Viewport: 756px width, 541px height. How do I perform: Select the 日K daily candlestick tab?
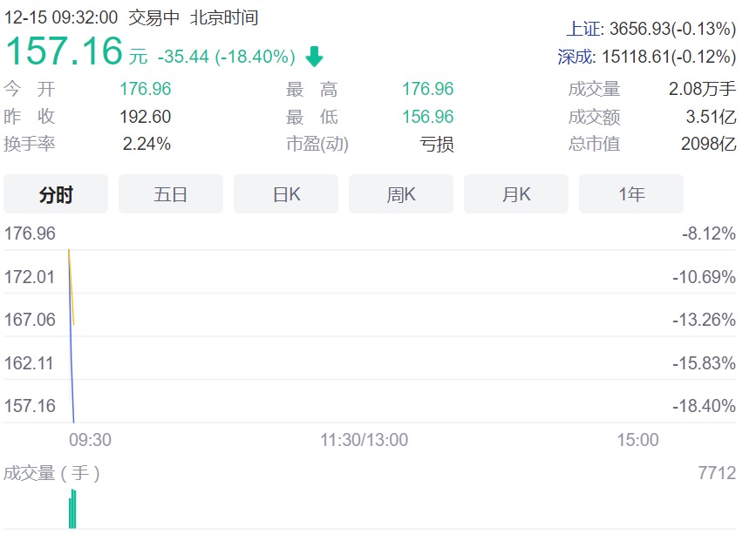coord(286,194)
